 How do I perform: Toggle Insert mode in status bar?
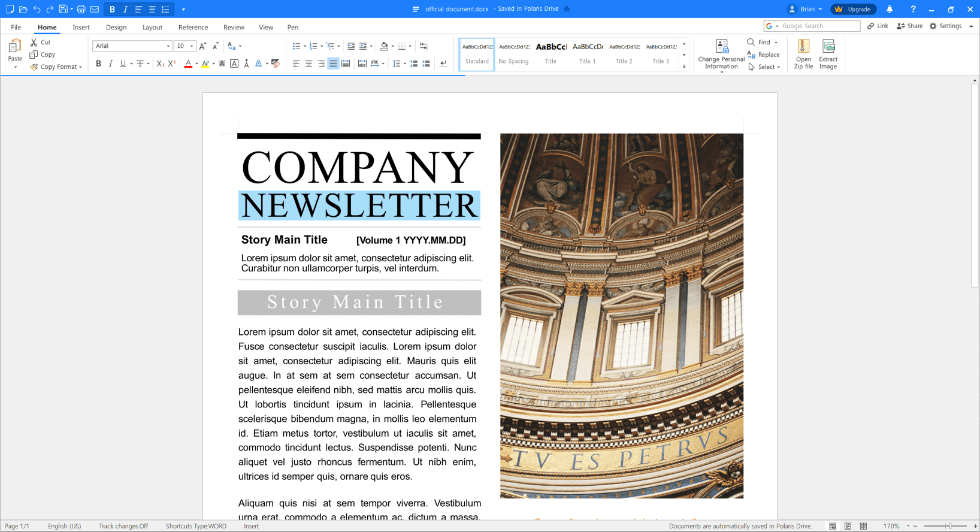(252, 526)
